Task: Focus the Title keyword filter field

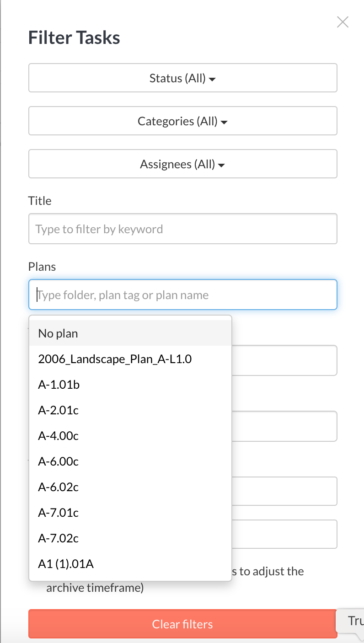Action: pyautogui.click(x=183, y=229)
